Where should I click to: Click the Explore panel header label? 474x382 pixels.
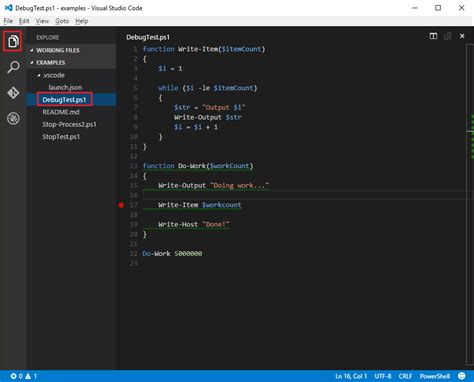click(x=48, y=37)
